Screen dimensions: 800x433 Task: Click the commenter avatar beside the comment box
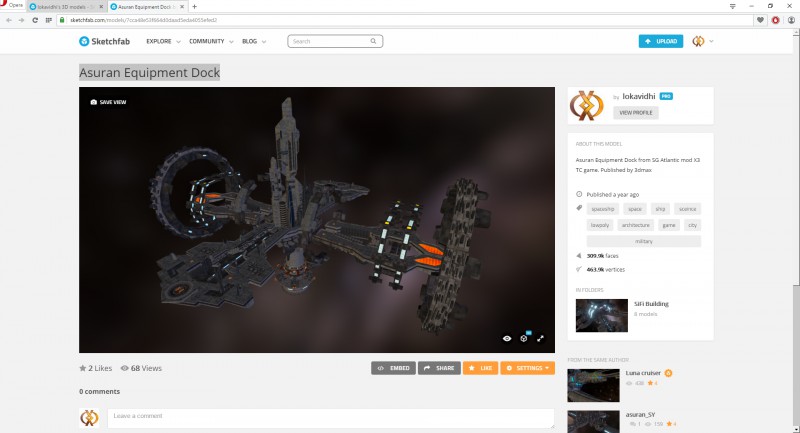click(89, 418)
